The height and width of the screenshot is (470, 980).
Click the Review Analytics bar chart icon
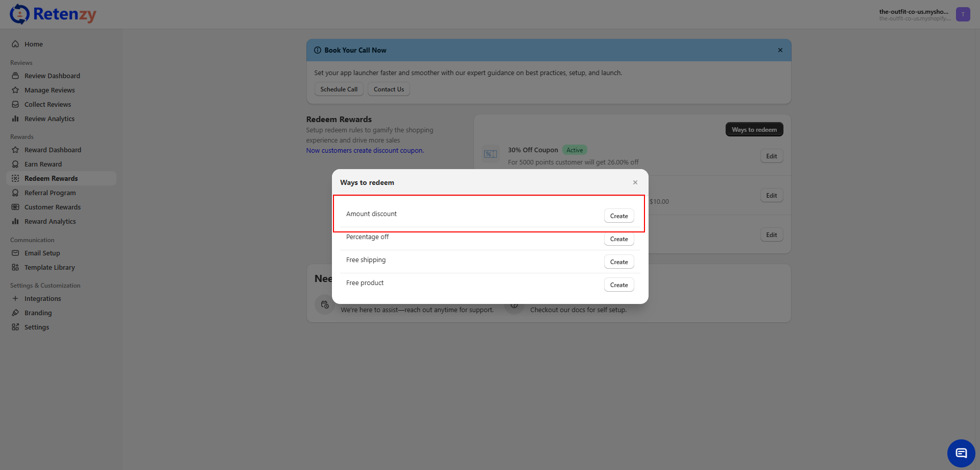click(x=15, y=119)
